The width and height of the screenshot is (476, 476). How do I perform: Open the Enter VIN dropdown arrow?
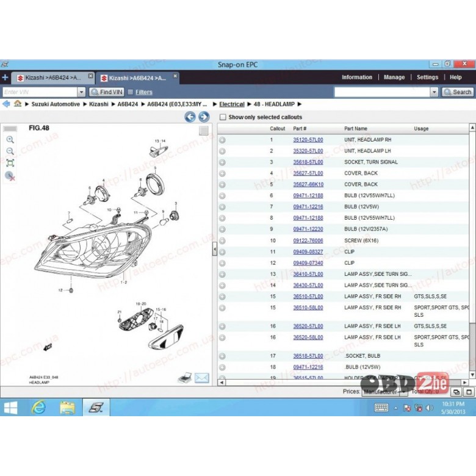[81, 92]
